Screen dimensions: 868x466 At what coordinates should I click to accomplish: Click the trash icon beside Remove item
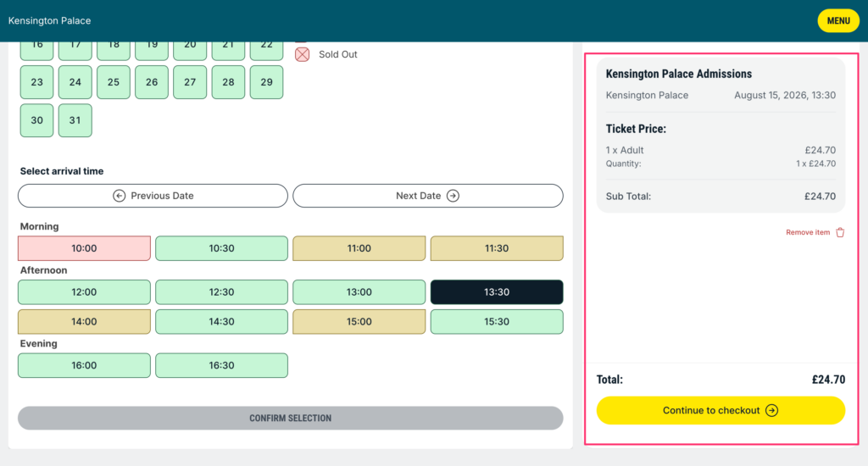tap(840, 232)
